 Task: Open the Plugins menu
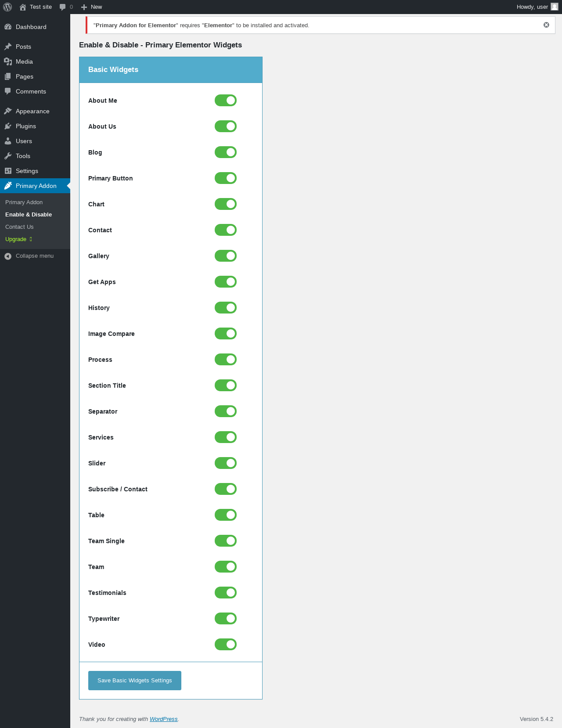(35, 126)
